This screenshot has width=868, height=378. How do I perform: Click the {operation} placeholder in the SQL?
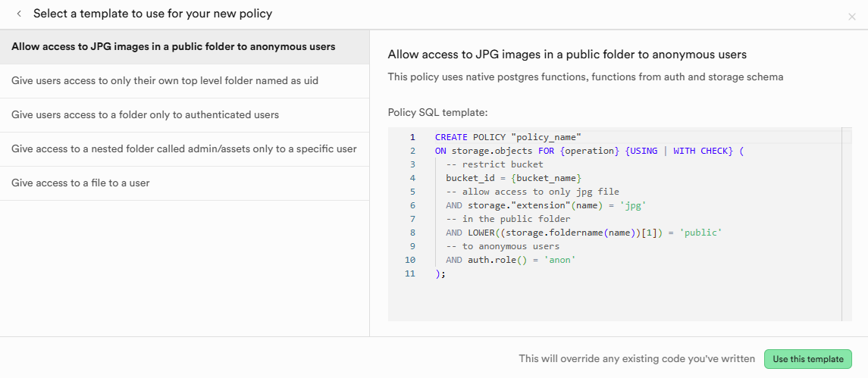point(589,151)
